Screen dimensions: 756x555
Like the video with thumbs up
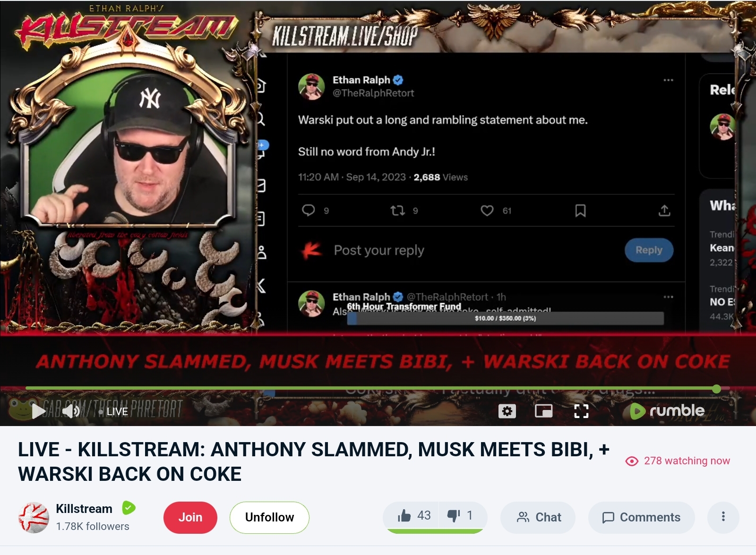(411, 516)
